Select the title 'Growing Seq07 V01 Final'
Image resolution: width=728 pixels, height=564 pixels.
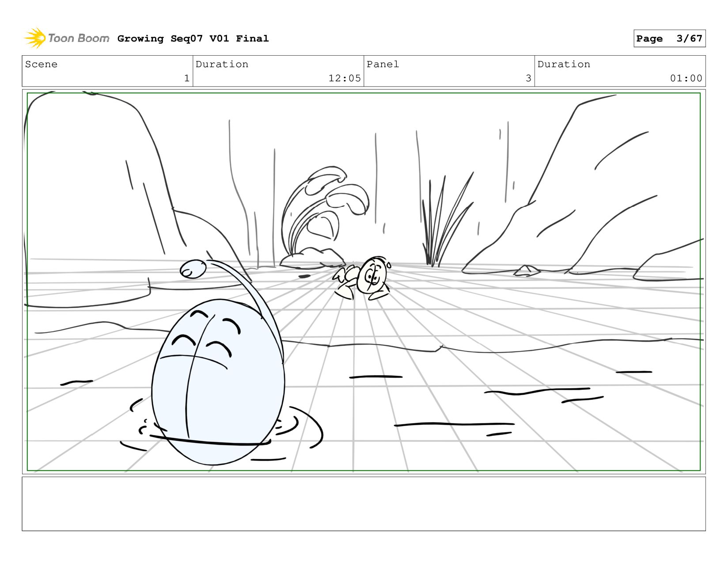(193, 38)
